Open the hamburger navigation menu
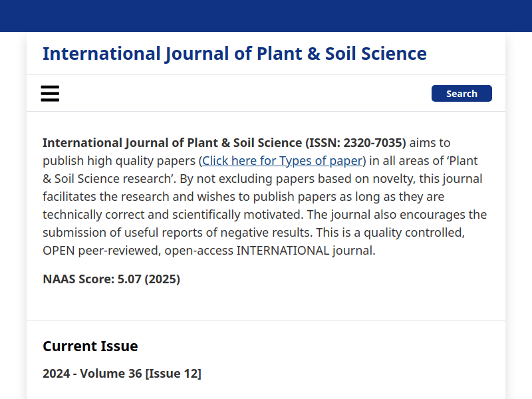The image size is (532, 399). 50,94
